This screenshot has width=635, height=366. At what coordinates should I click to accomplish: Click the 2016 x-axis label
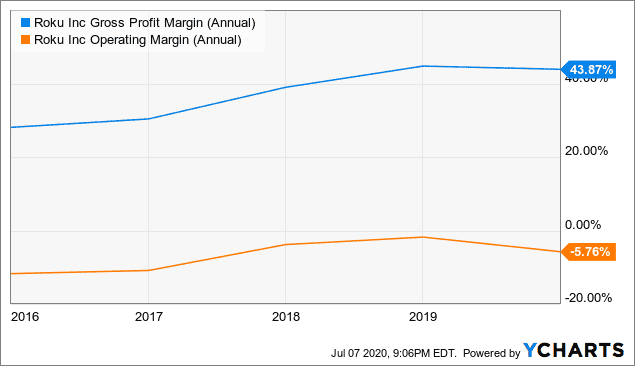[x=25, y=317]
